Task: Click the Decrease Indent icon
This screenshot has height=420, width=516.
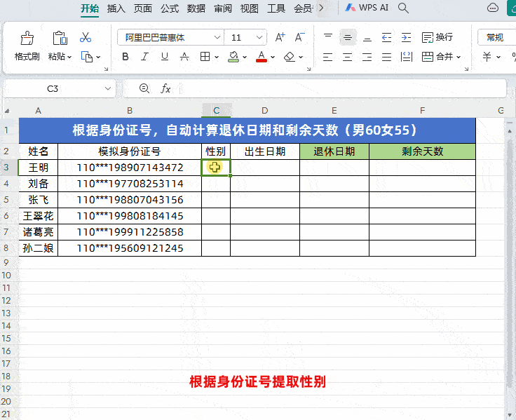Action: click(x=387, y=37)
